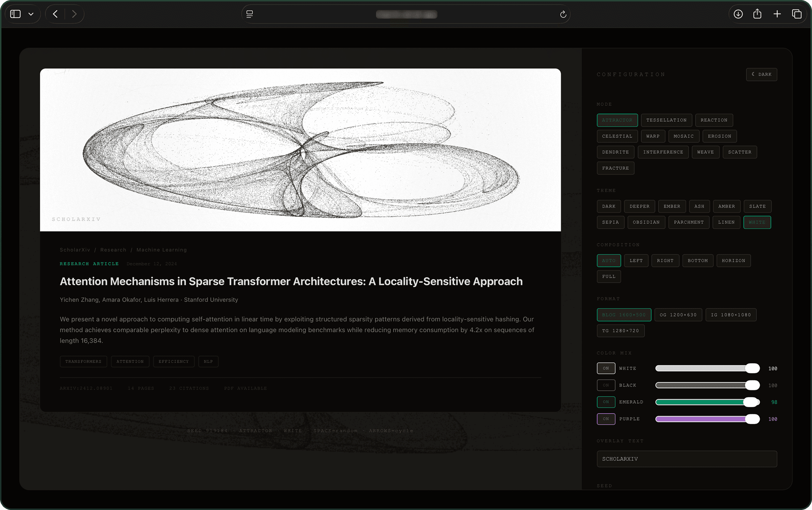Image resolution: width=812 pixels, height=510 pixels.
Task: Click the ATTENTION tag
Action: 130,362
